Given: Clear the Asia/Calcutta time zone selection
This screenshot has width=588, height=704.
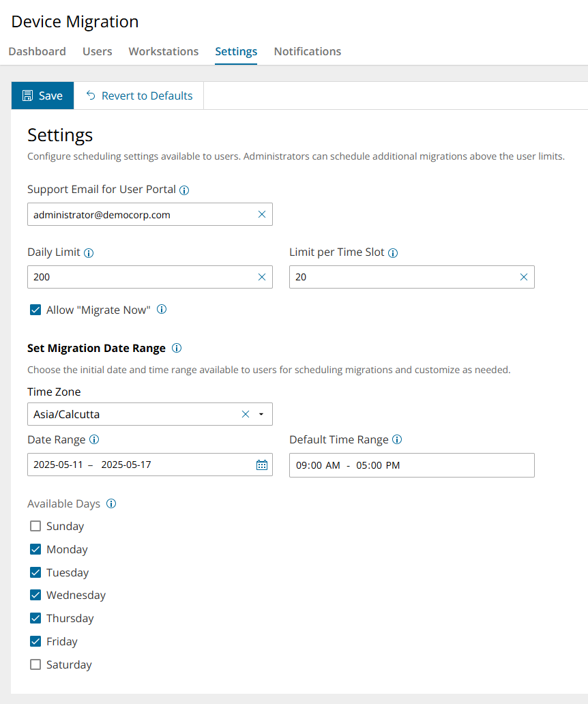Looking at the screenshot, I should [x=246, y=414].
